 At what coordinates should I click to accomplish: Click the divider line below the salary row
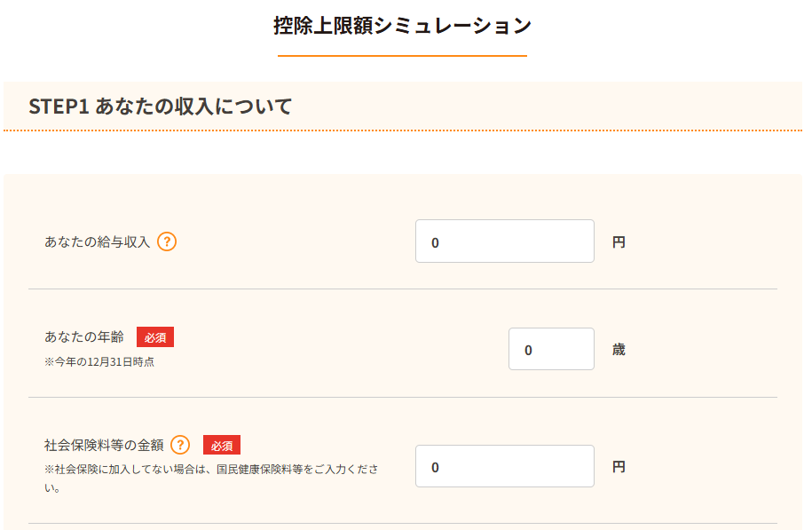pyautogui.click(x=402, y=289)
